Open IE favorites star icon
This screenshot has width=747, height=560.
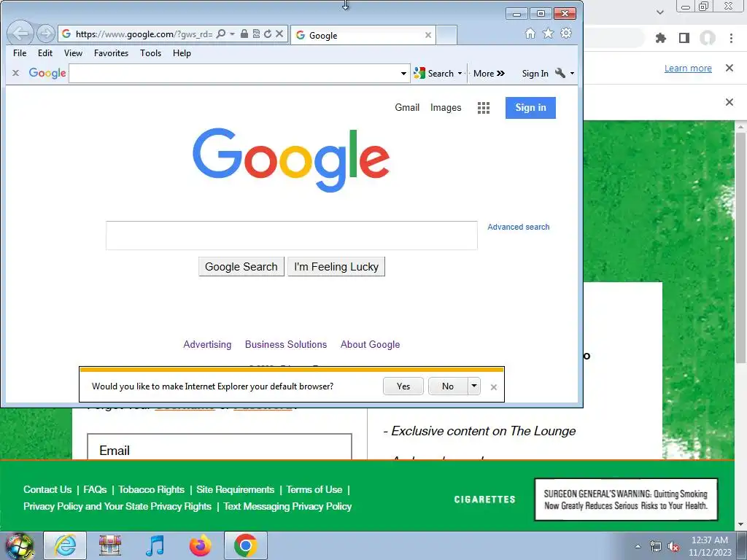(548, 34)
